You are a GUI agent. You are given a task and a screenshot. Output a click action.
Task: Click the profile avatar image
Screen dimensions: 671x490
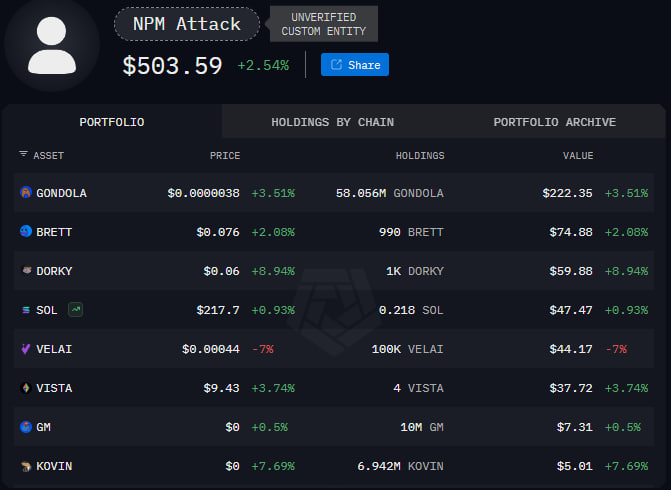pyautogui.click(x=52, y=45)
